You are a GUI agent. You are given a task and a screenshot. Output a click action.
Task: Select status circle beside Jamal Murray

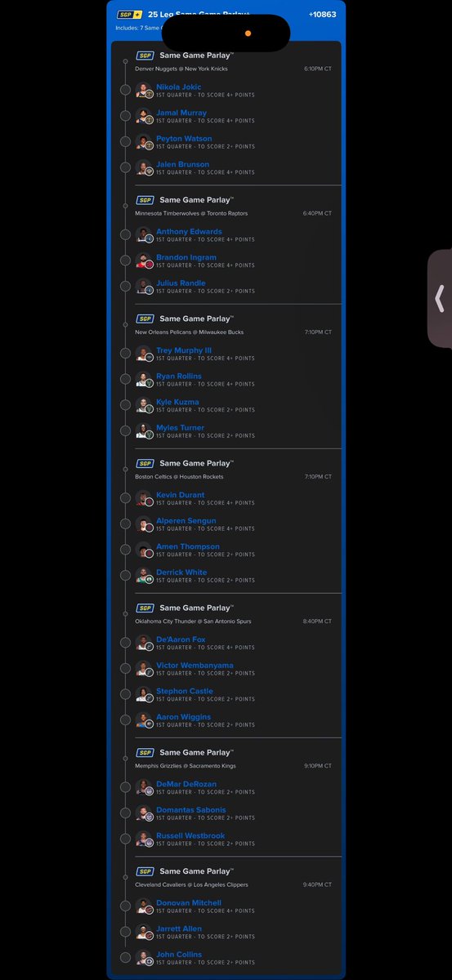[125, 116]
